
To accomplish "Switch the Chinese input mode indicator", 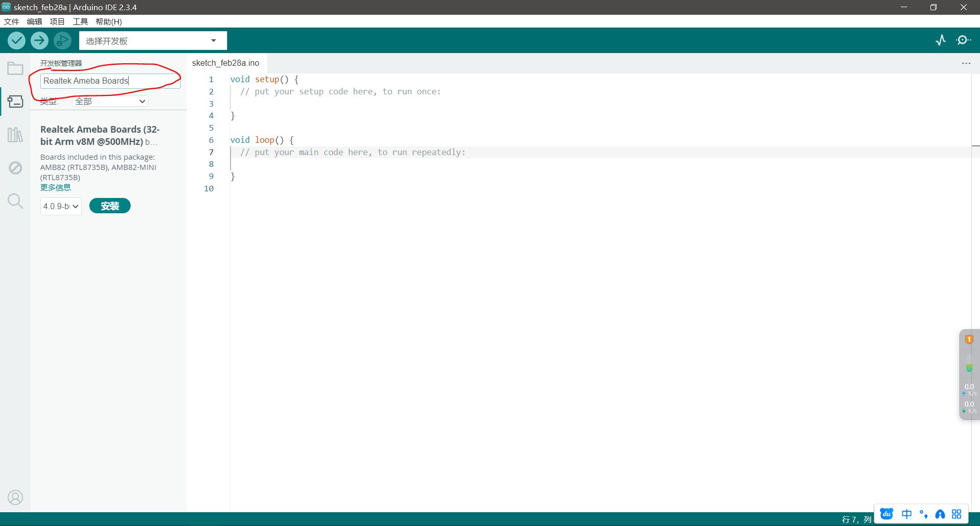I will 906,514.
